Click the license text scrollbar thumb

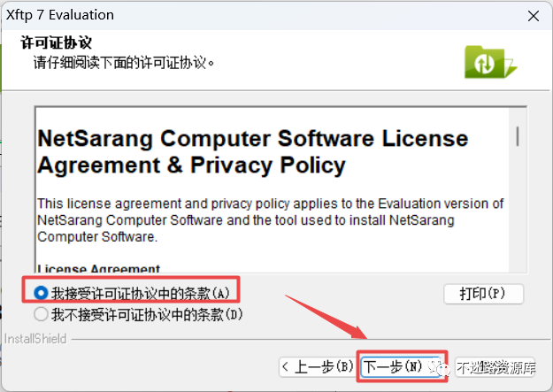click(518, 136)
